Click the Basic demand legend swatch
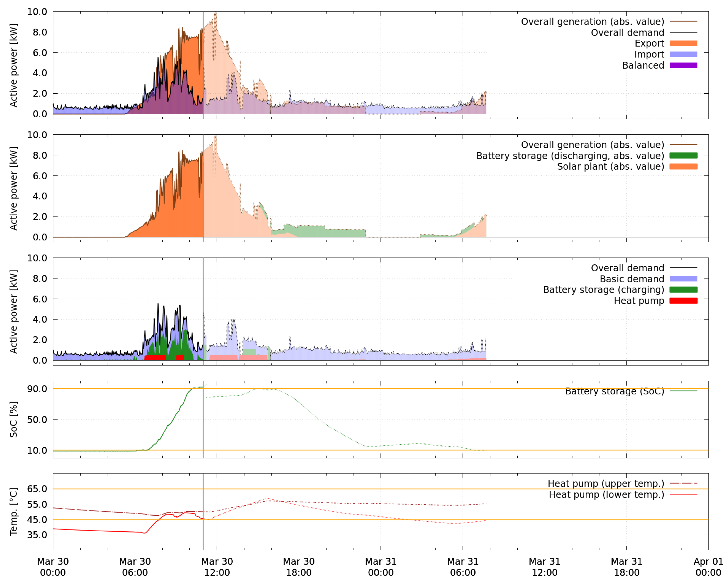The width and height of the screenshot is (728, 587). (x=683, y=279)
